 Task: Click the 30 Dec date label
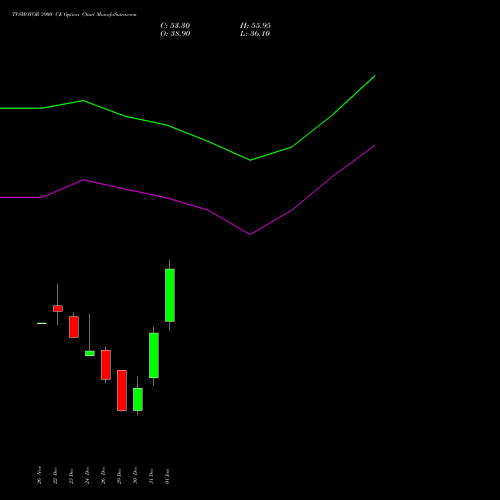point(135,475)
